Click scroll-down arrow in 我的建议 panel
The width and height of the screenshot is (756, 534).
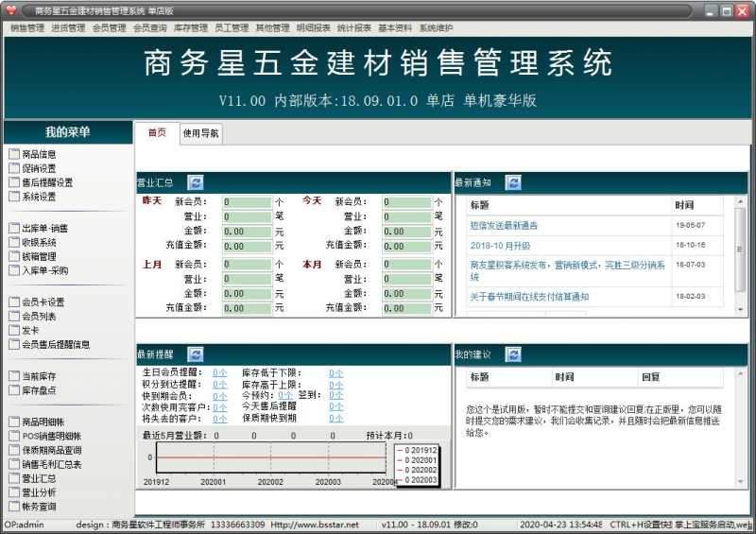pos(741,481)
